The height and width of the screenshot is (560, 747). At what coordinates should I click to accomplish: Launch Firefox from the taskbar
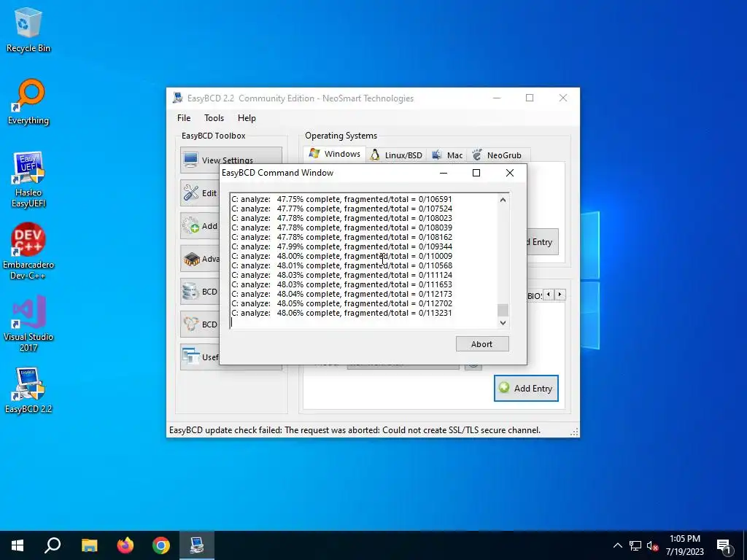(125, 545)
